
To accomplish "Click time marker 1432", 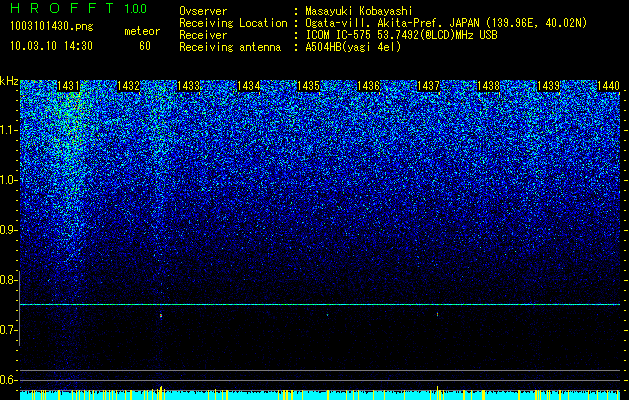I will 128,86.
